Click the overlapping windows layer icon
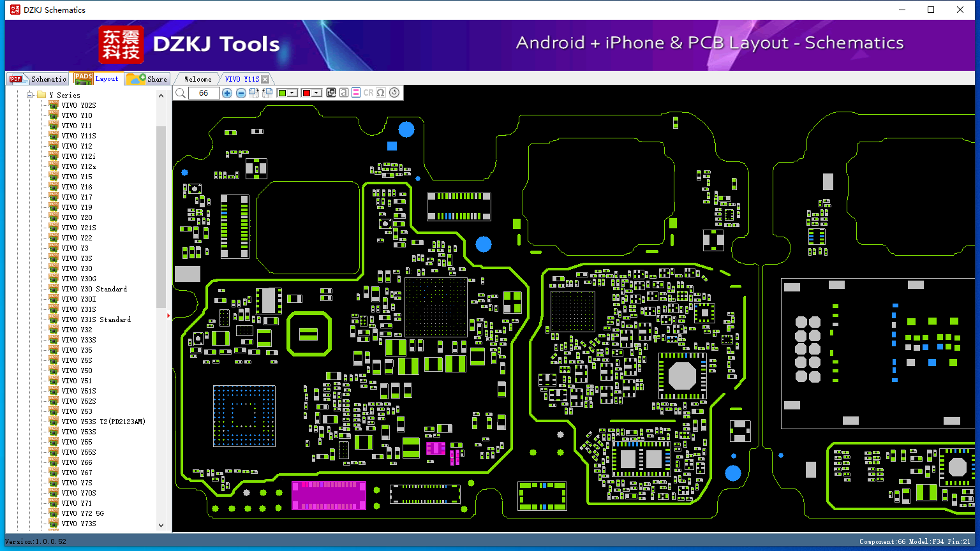 [330, 92]
